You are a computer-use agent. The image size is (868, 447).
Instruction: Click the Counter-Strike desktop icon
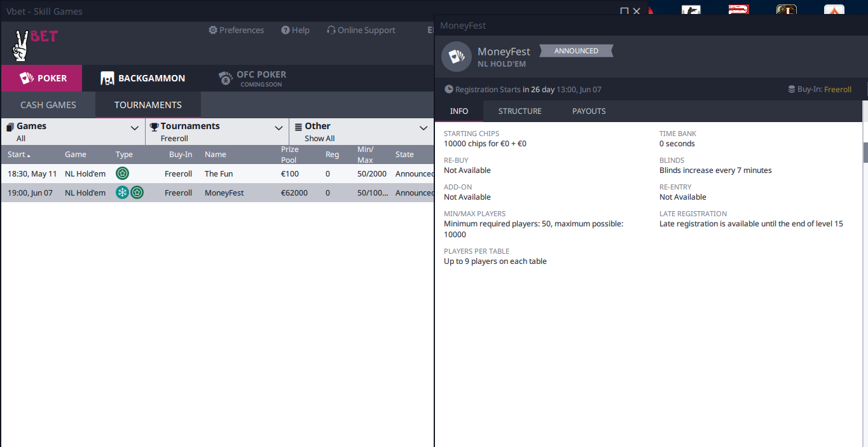691,10
